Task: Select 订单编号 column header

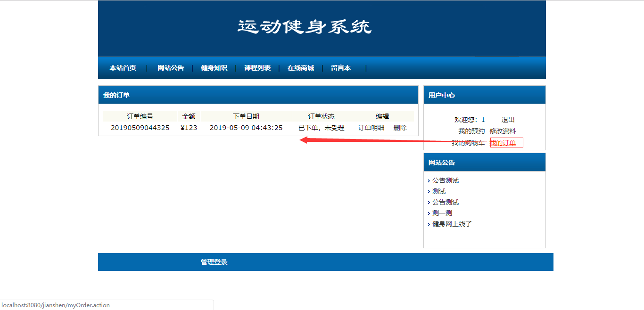Action: 140,116
